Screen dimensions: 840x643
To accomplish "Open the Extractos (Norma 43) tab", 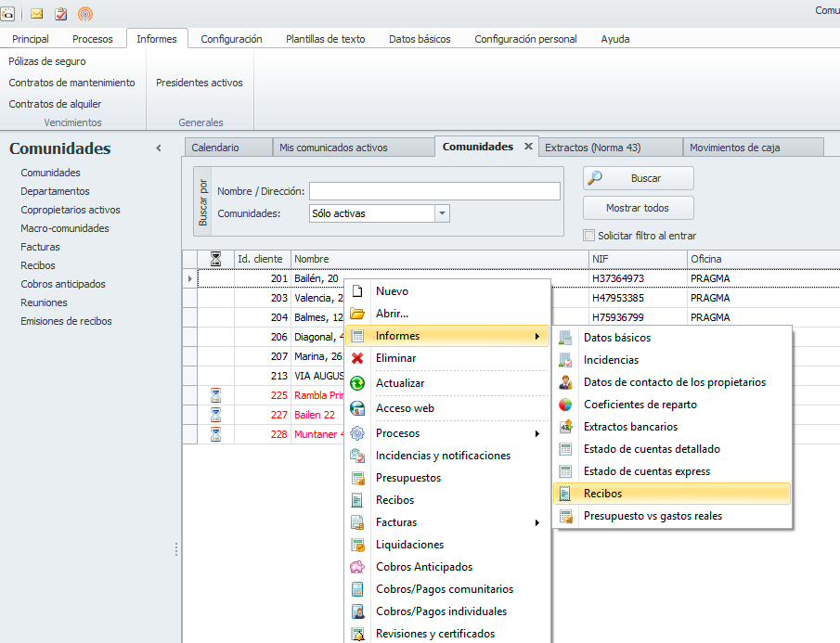I will 592,148.
